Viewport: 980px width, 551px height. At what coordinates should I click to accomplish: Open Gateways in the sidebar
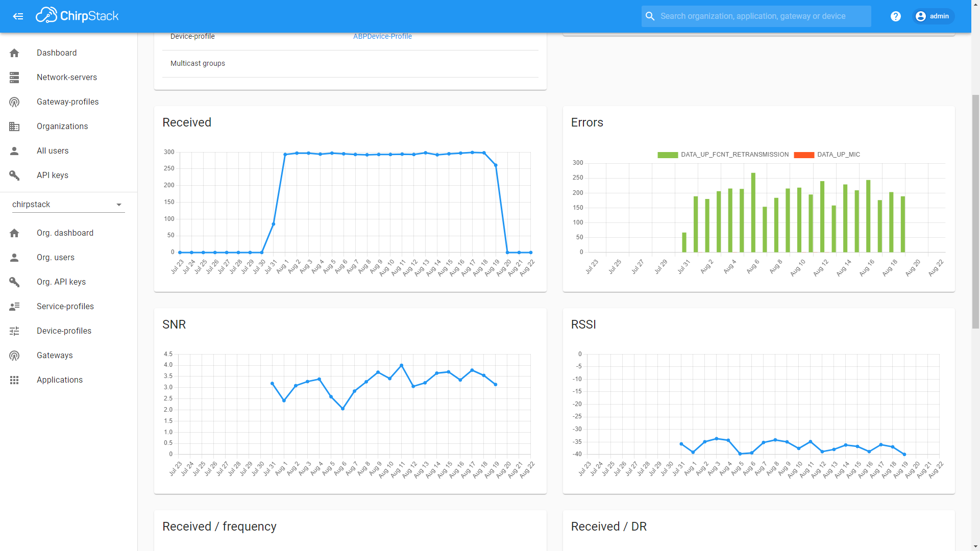pos(55,356)
